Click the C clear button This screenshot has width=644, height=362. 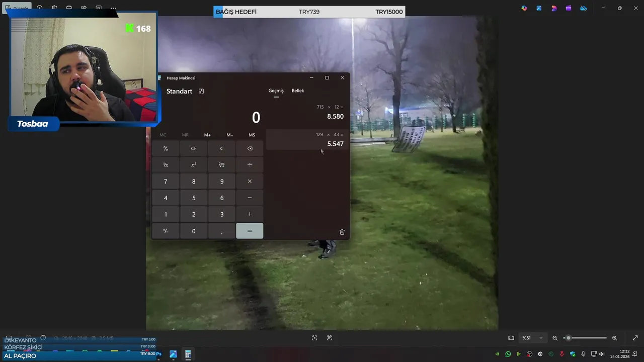click(221, 148)
